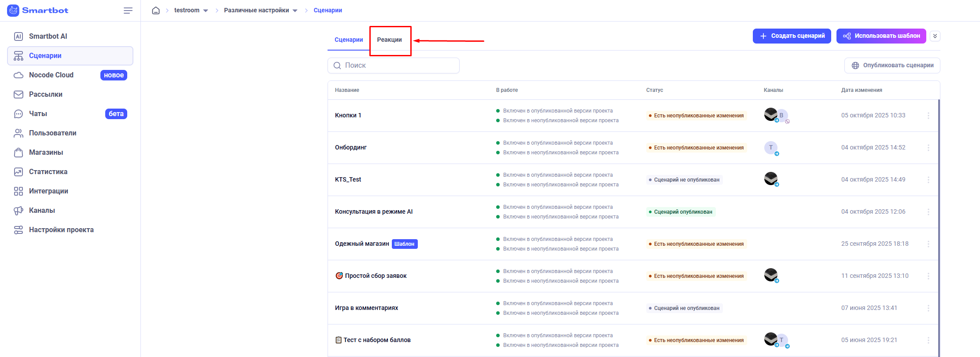Click the Создать сценарий button
The height and width of the screenshot is (357, 980).
[x=792, y=36]
